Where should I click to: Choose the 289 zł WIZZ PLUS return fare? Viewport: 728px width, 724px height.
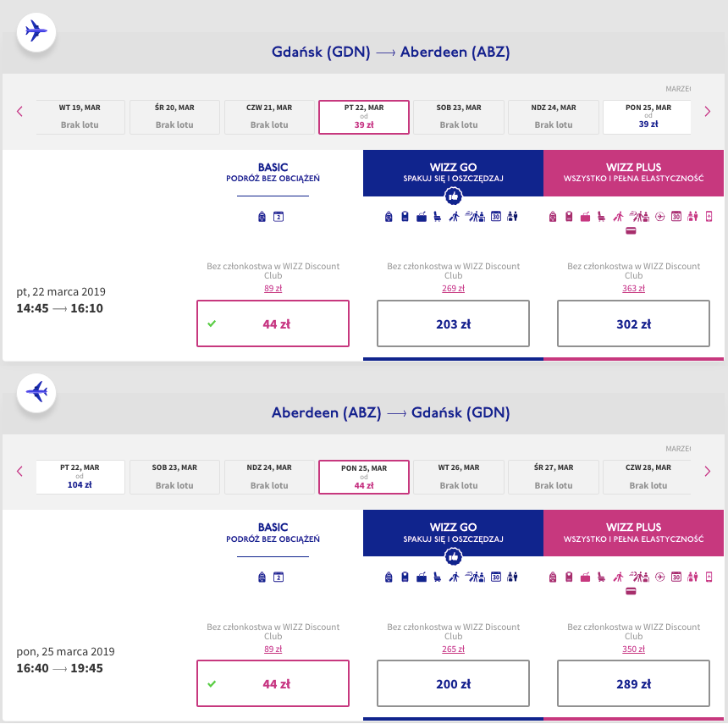633,684
